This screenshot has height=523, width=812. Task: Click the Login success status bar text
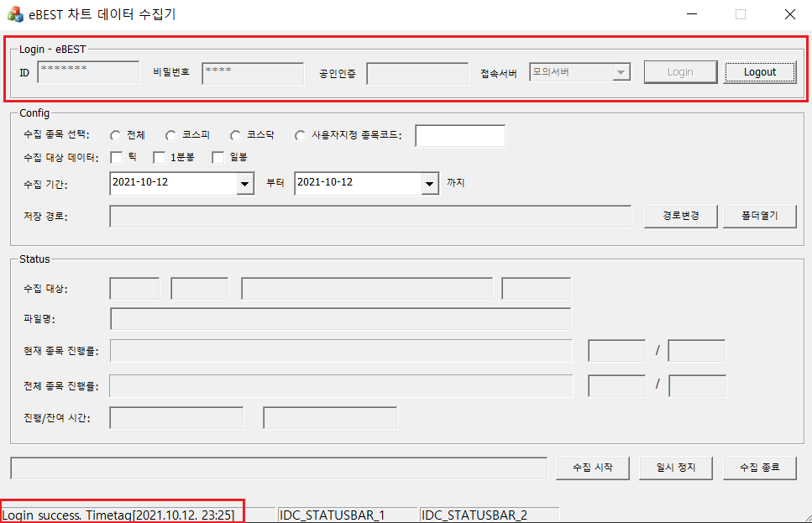(118, 515)
